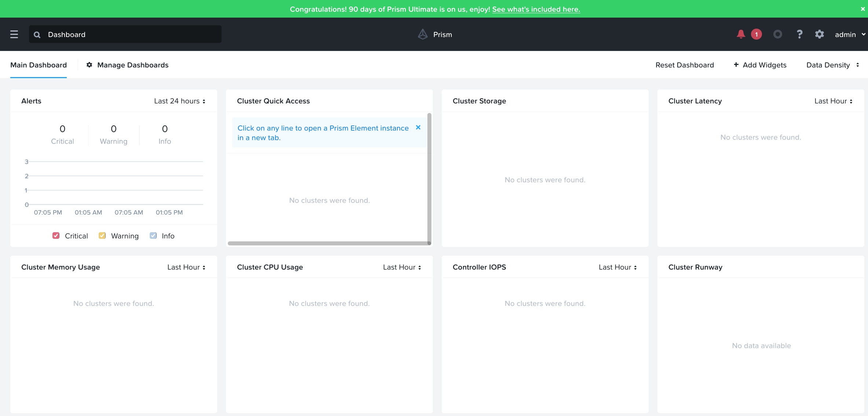
Task: Open the admin user dropdown
Action: pos(850,34)
